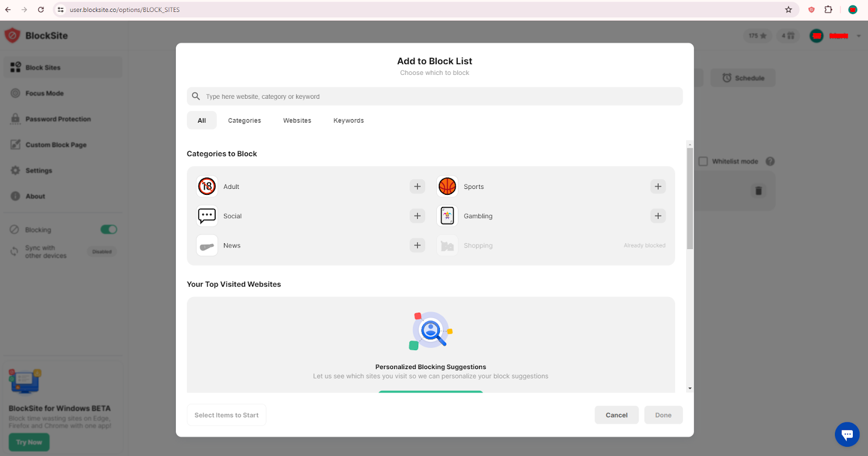Viewport: 868px width, 456px height.
Task: Enable the Whitelist mode checkbox
Action: [x=703, y=161]
